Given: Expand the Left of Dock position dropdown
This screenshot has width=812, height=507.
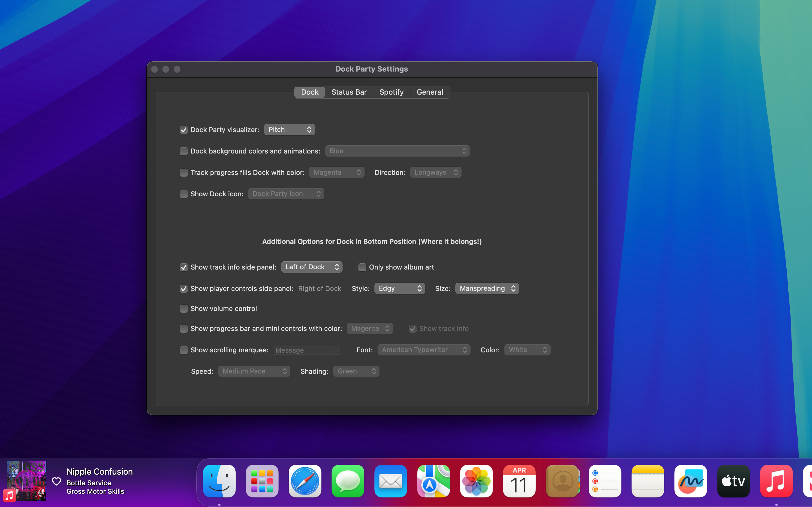Looking at the screenshot, I should coord(311,267).
